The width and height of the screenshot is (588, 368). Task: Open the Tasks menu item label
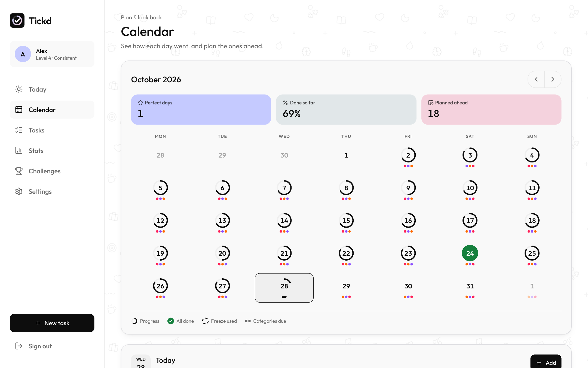[36, 130]
